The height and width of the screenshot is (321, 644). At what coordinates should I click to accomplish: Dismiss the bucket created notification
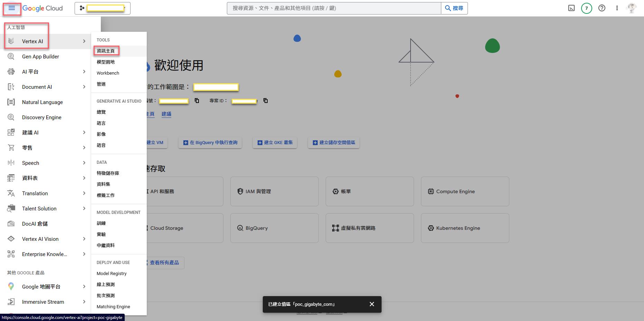[372, 304]
